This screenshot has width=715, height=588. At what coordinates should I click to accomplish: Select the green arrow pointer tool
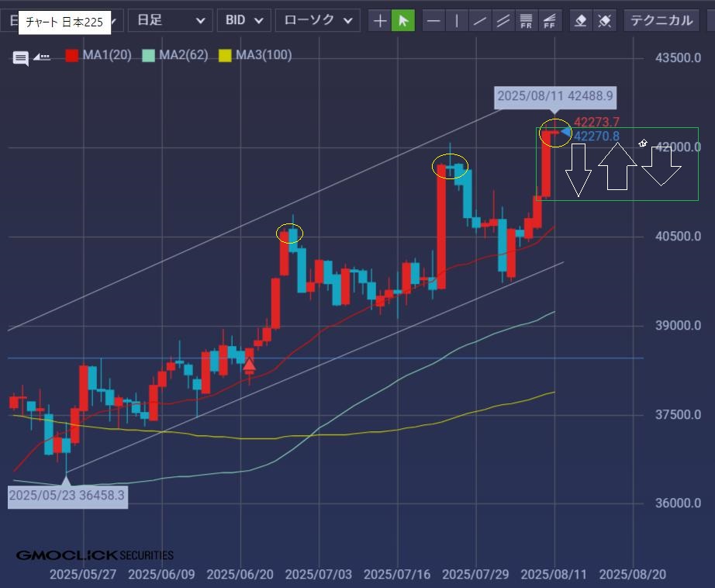coord(403,20)
